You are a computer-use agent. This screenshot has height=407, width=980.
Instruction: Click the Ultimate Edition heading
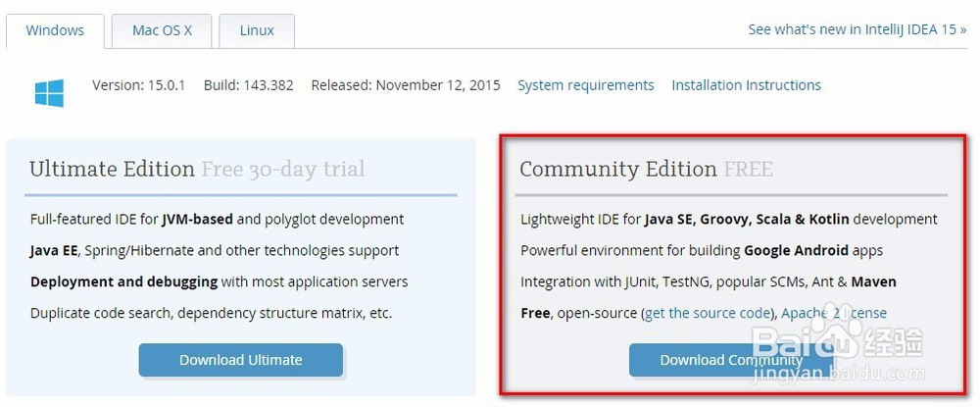(x=112, y=169)
